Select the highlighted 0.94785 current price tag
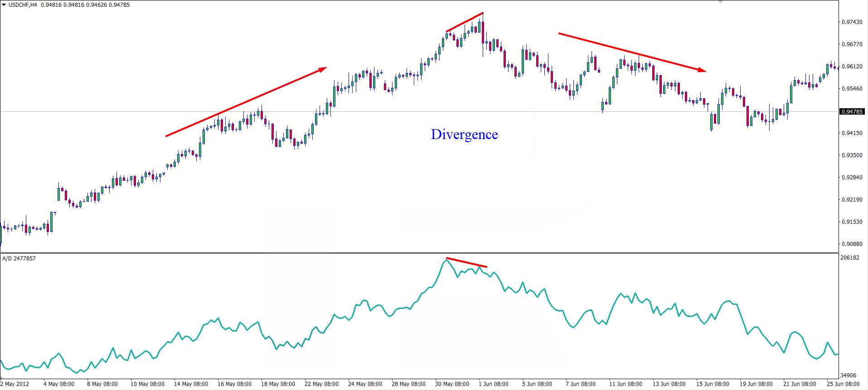 pos(852,111)
